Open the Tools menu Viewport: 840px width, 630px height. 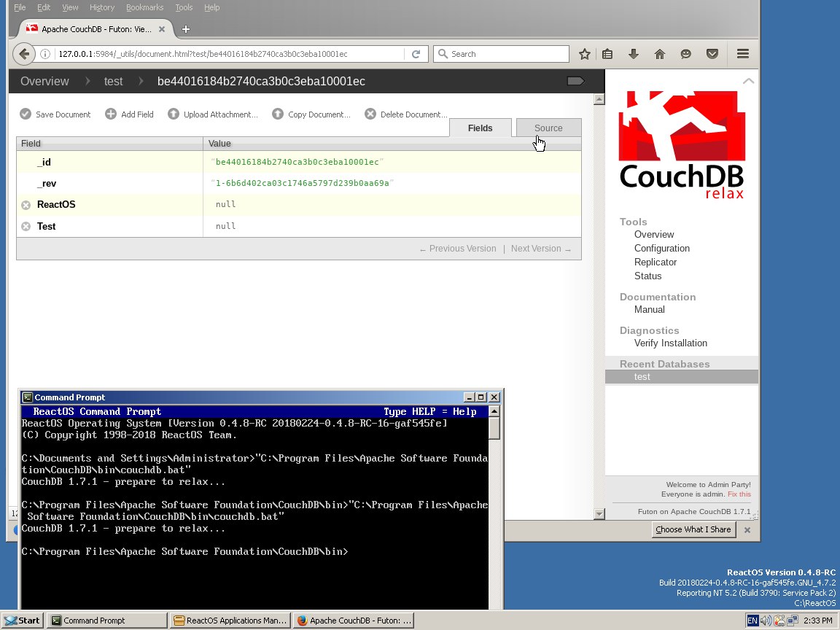coord(184,7)
